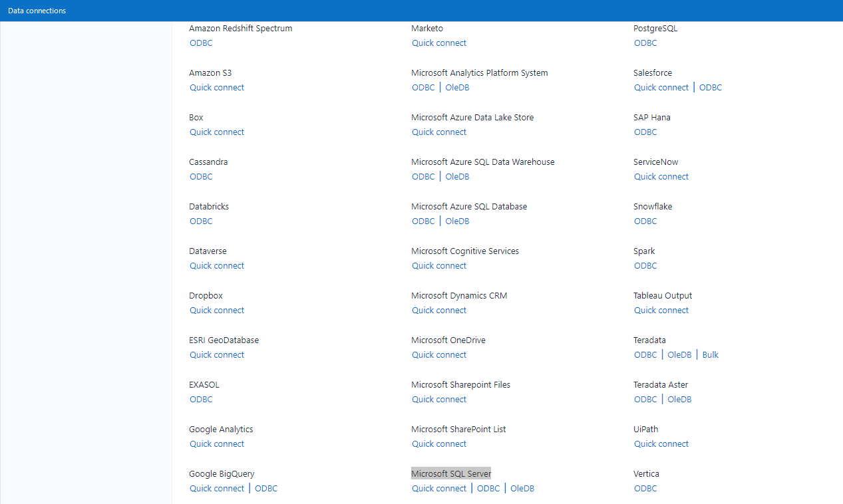Quick connect to Dropbox
This screenshot has height=504, width=843.
216,310
